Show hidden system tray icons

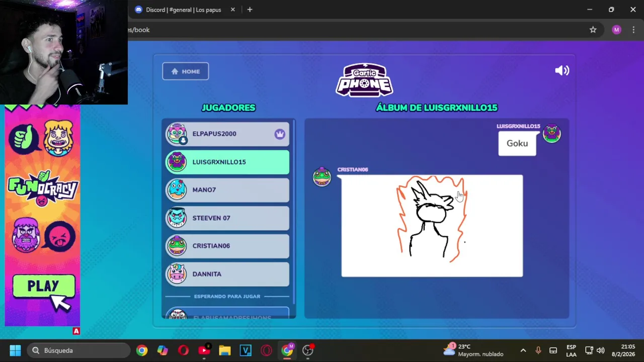coord(523,350)
